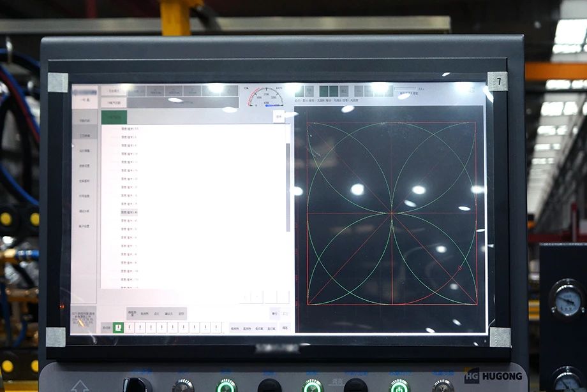
Task: Click the 调高 button at the bottom right
Action: [285, 328]
